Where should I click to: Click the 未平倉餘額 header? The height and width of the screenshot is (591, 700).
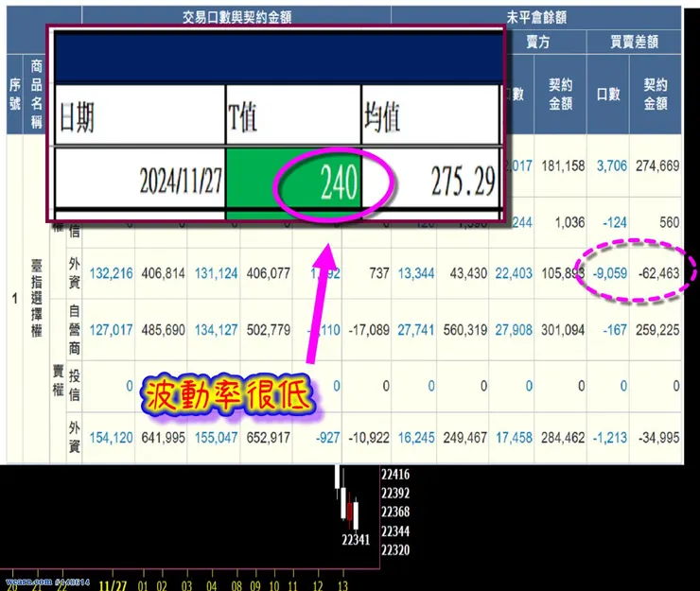536,17
